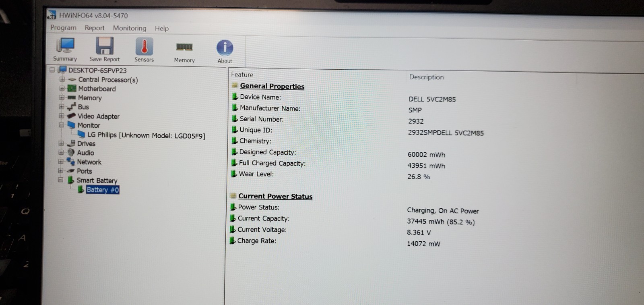Open the Program menu
Viewport: 644px width, 305px height.
click(63, 27)
